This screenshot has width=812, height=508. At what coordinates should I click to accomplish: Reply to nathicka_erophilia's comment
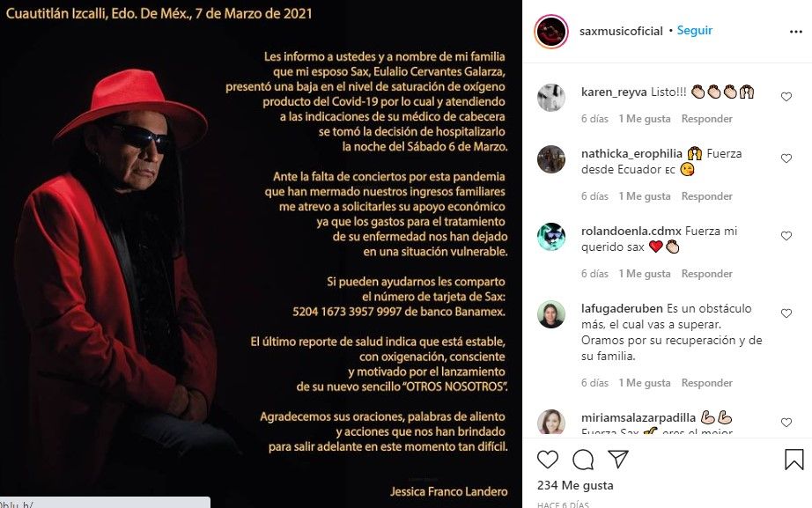[707, 196]
